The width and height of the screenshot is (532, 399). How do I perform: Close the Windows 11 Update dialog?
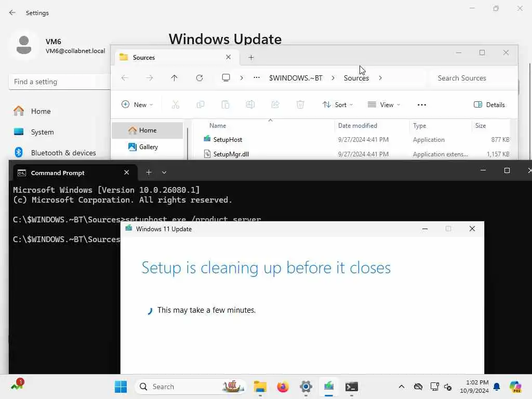(x=472, y=229)
